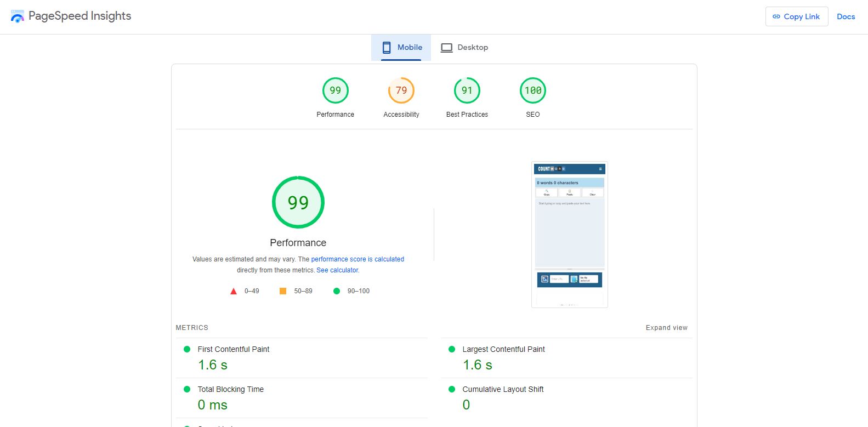Click the 'Performance' heading under large gauge
Screen dimensions: 868x427
[x=298, y=243]
